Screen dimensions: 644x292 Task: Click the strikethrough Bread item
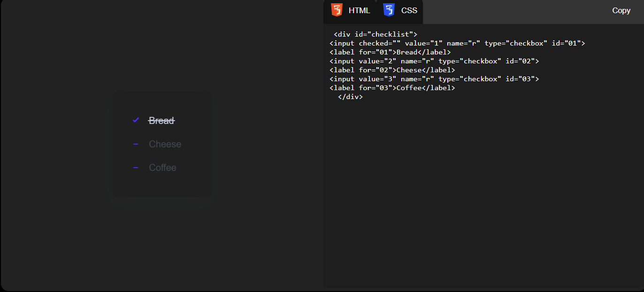(x=161, y=120)
